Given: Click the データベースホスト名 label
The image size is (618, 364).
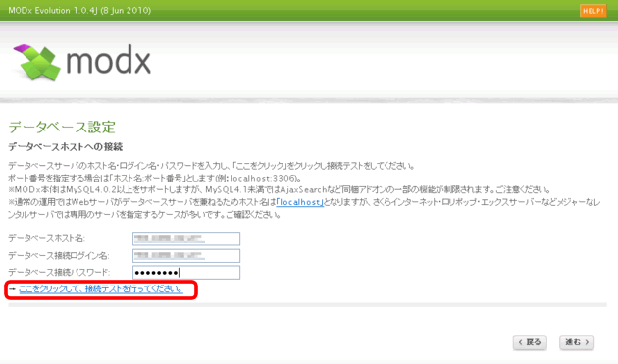Looking at the screenshot, I should point(46,238).
